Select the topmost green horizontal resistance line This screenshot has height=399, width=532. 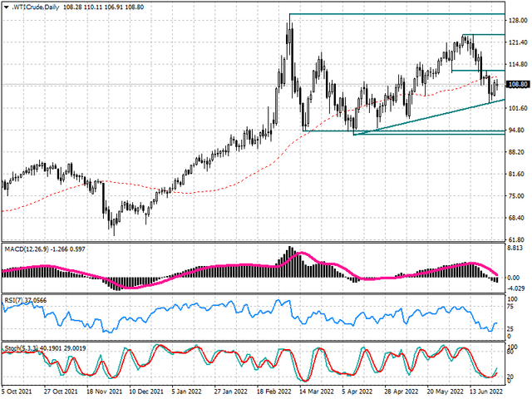(x=399, y=14)
